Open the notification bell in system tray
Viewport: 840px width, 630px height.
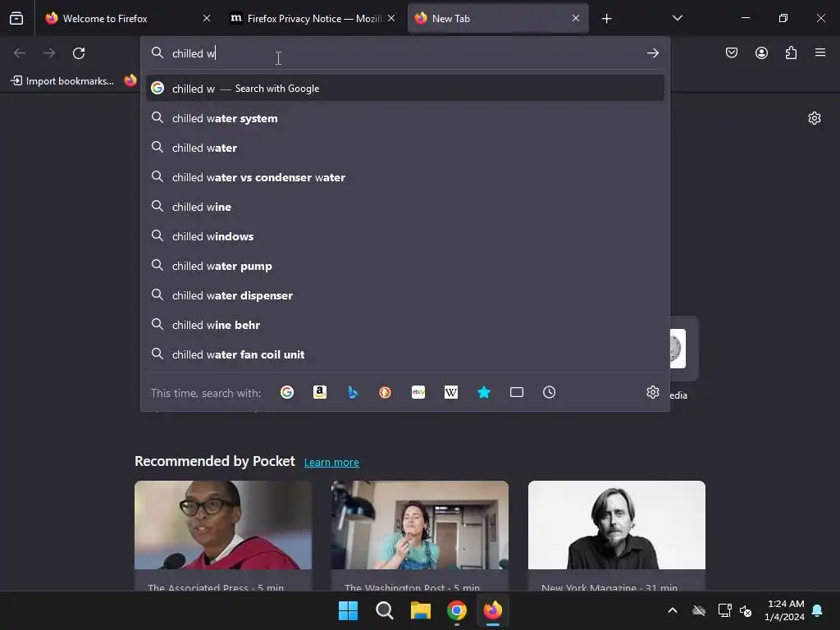coord(818,610)
